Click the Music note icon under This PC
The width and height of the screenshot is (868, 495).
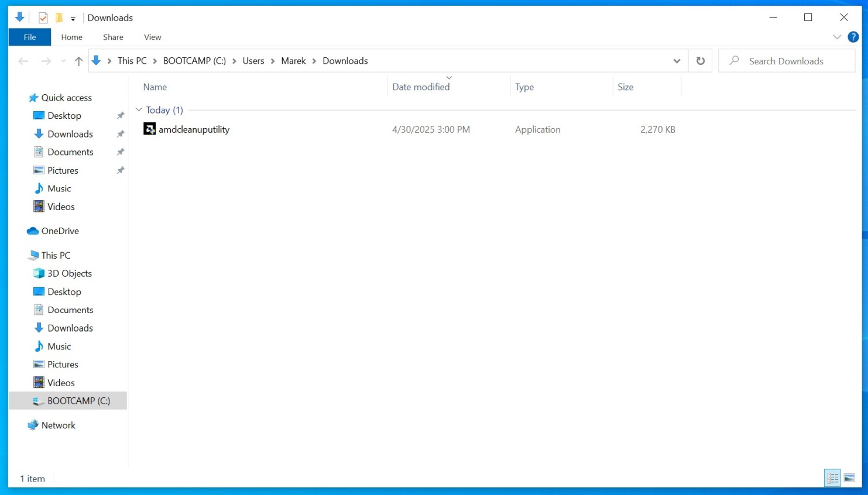[39, 346]
